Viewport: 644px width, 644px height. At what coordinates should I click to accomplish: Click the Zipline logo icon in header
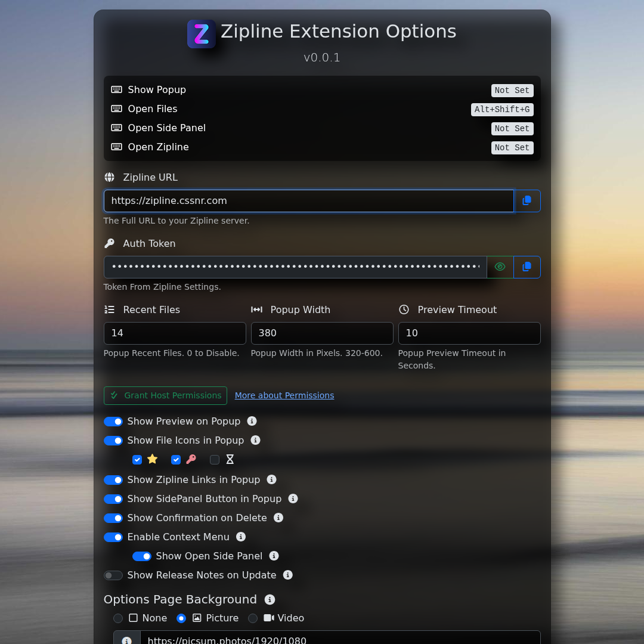point(201,34)
